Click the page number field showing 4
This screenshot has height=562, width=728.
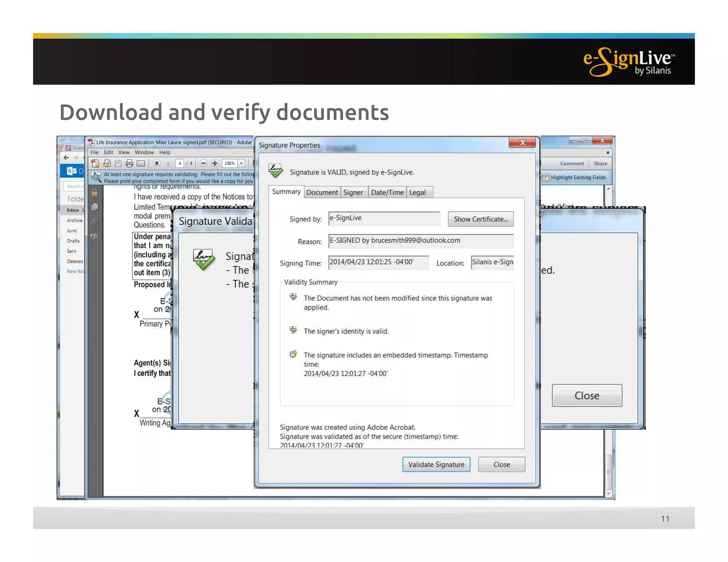[x=180, y=163]
